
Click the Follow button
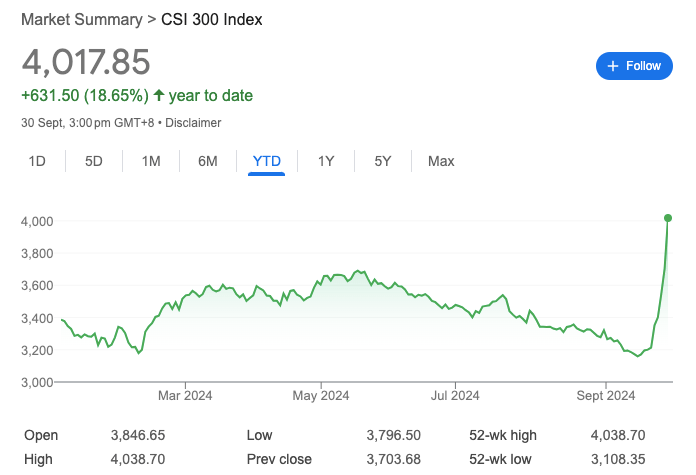(x=634, y=66)
